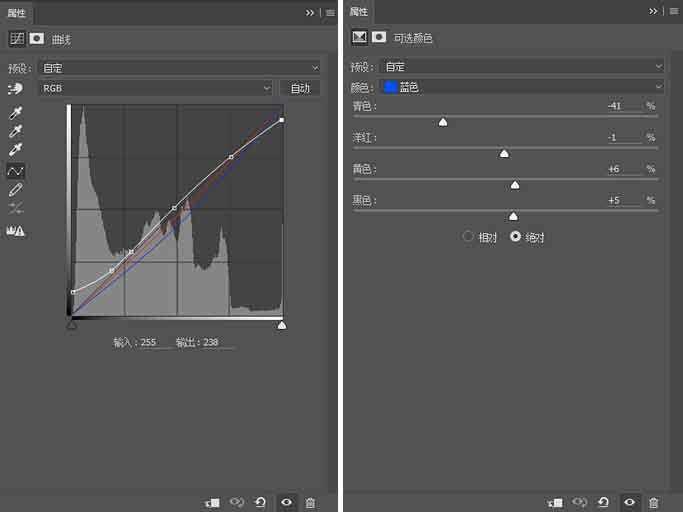Screen dimensions: 683x512
Task: Click the 洋红 slider handle
Action: (x=504, y=153)
